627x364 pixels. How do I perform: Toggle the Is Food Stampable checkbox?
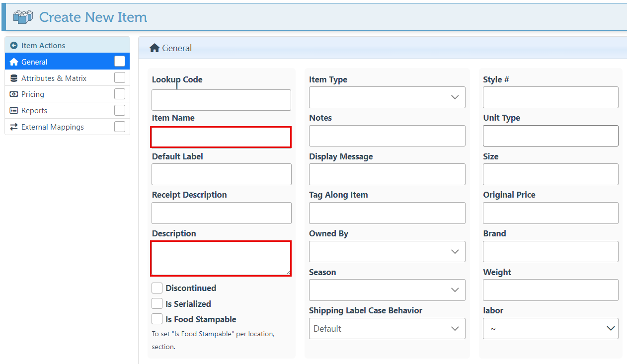coord(157,319)
